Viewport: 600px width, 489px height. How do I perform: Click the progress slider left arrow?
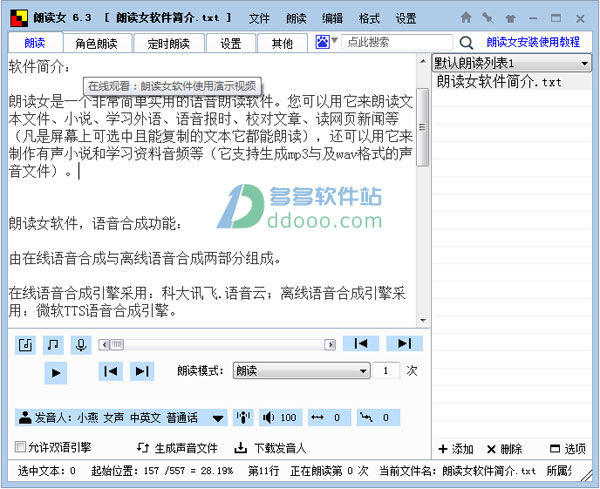tap(104, 345)
